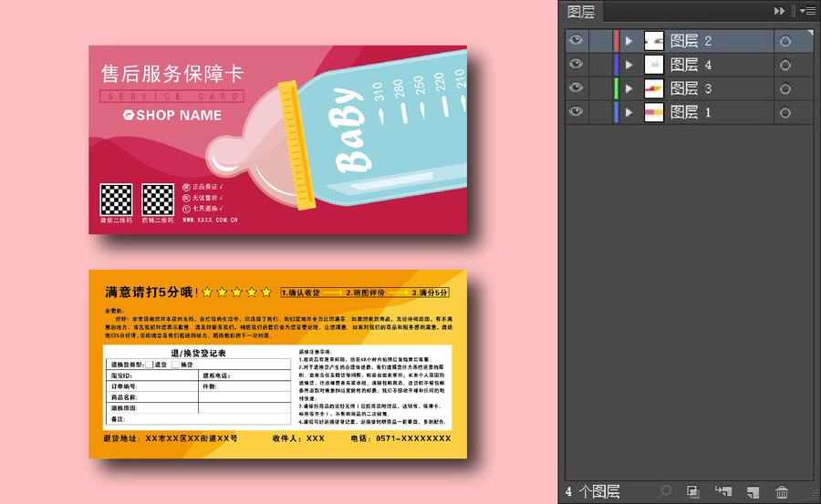Click the 淘宝ID: field on form
The height and width of the screenshot is (504, 821).
152,375
